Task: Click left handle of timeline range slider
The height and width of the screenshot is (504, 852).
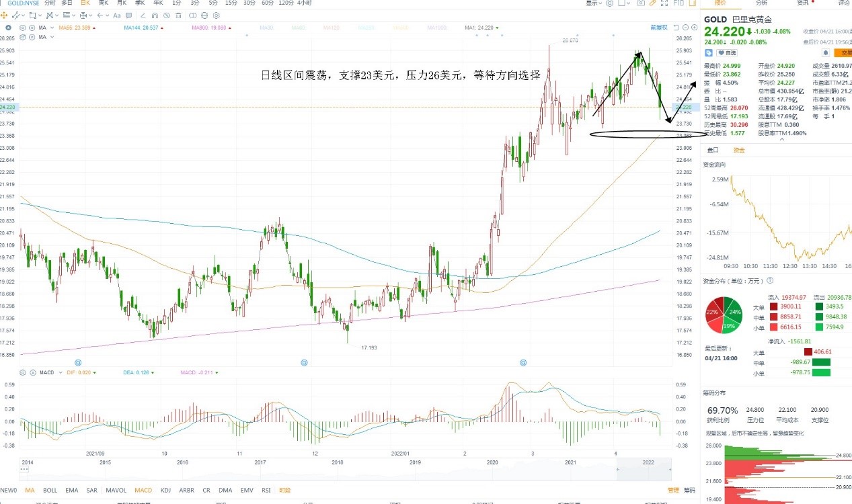Action: (x=617, y=468)
